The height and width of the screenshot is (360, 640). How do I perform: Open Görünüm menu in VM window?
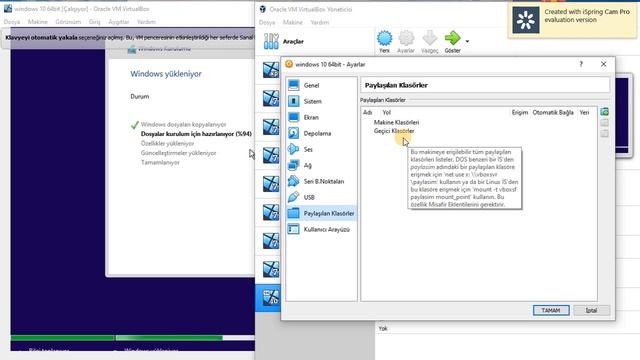[x=68, y=22]
